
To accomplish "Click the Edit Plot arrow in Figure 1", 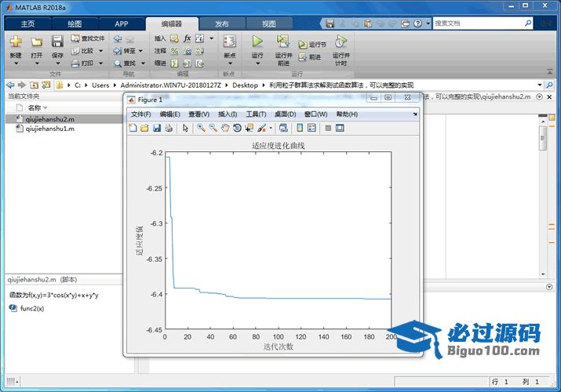I will [x=185, y=128].
